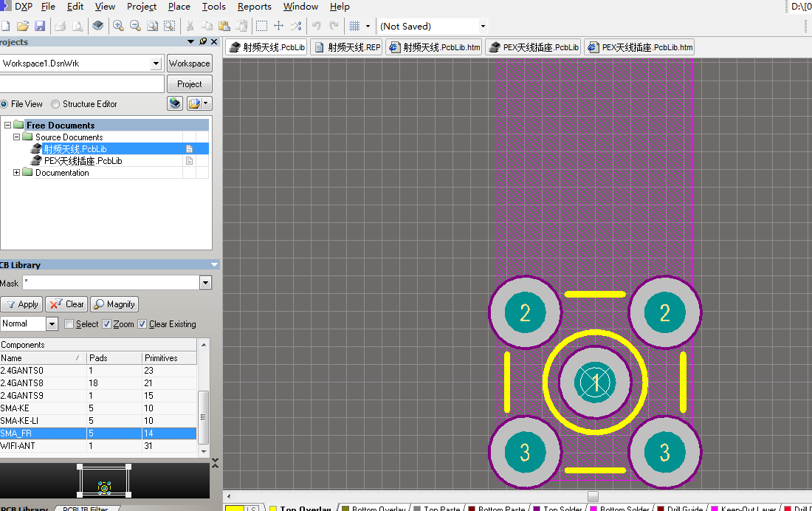The image size is (812, 511).
Task: Switch to the 射频天线.REP document tab
Action: 348,48
